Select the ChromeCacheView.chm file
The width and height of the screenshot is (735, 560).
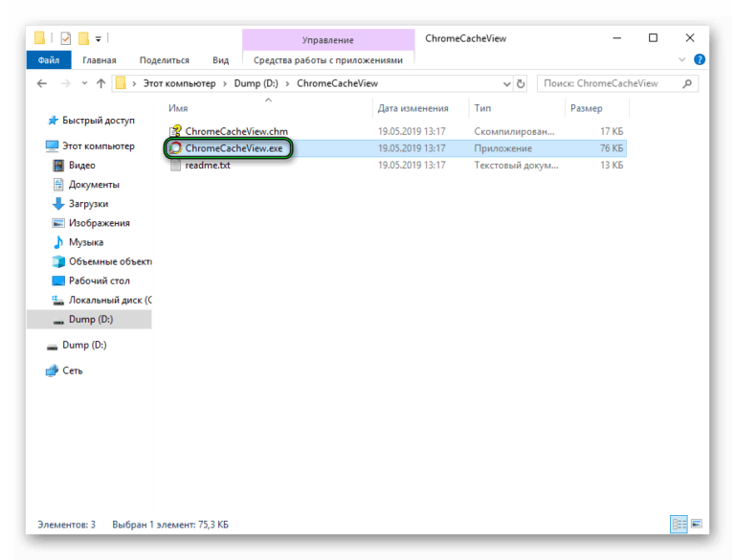coord(236,131)
